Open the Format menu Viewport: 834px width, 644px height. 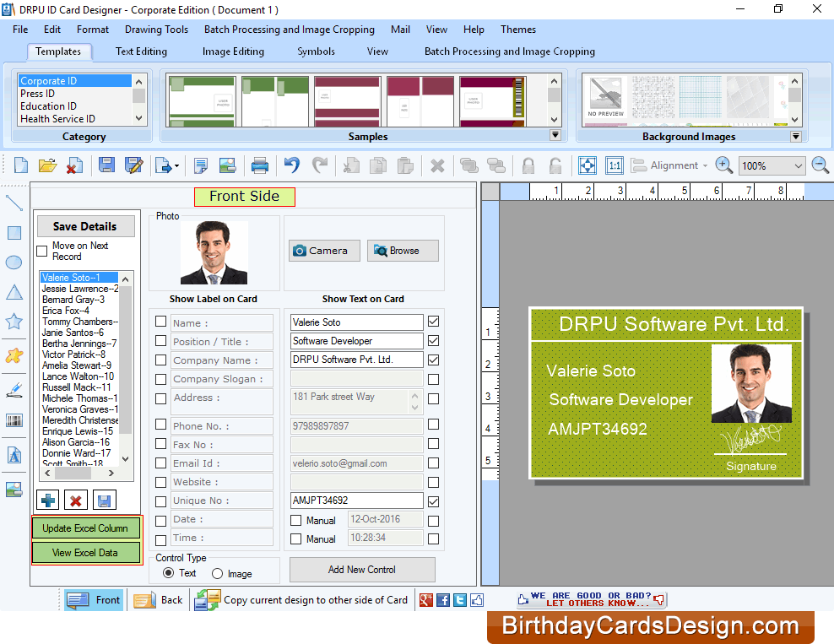pos(93,30)
